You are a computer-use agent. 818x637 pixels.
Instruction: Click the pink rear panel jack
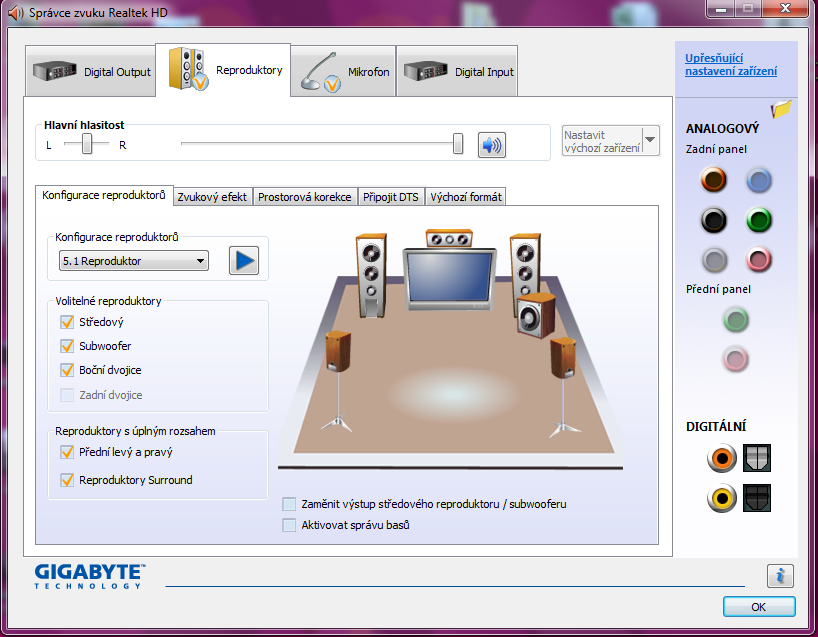(759, 259)
